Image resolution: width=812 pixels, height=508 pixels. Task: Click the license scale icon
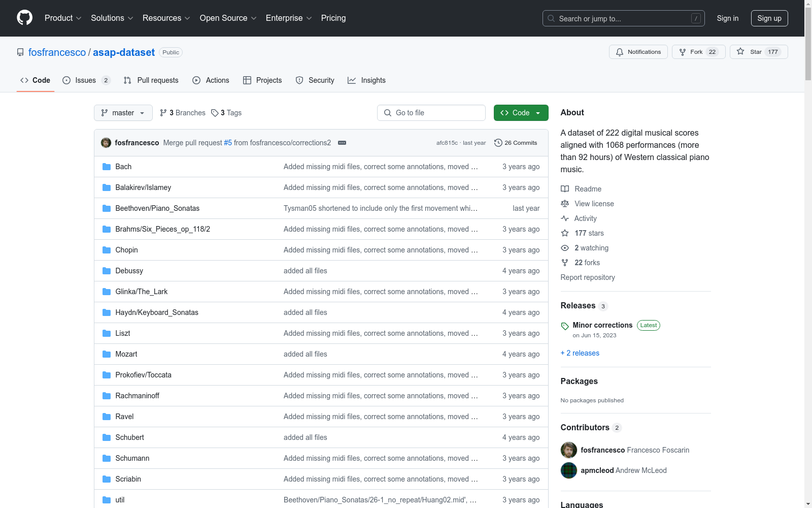click(x=565, y=204)
